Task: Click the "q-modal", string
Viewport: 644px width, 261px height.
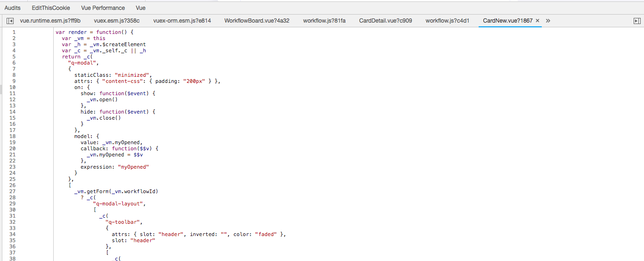Action: tap(83, 63)
